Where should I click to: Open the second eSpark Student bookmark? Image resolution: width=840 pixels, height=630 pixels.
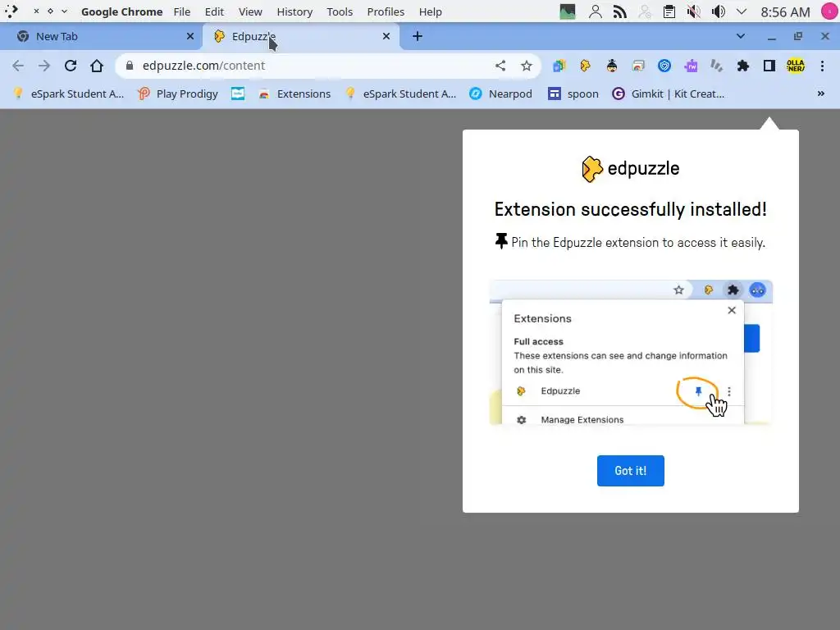[400, 94]
